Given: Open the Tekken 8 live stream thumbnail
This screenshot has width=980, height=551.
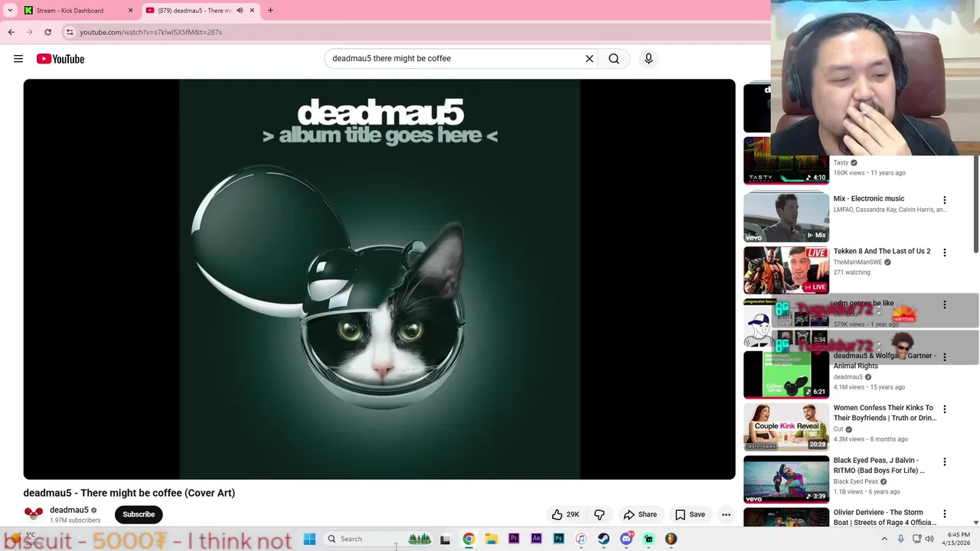Looking at the screenshot, I should pyautogui.click(x=786, y=270).
